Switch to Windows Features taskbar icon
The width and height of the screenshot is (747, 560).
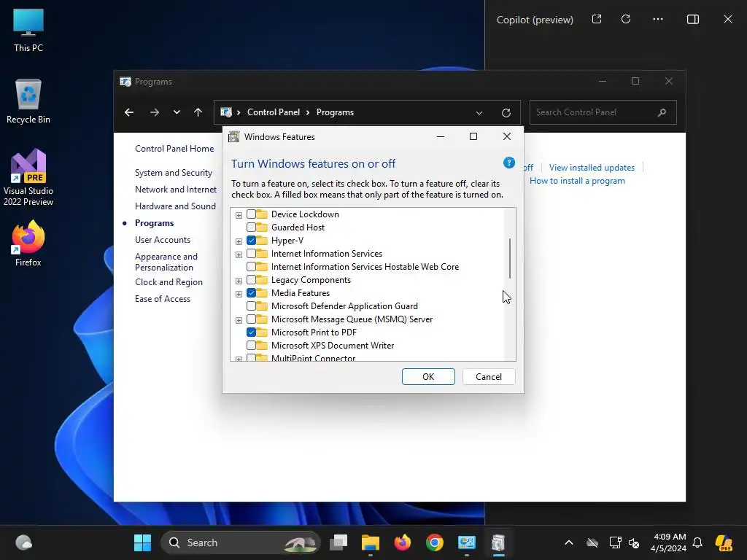(x=498, y=542)
